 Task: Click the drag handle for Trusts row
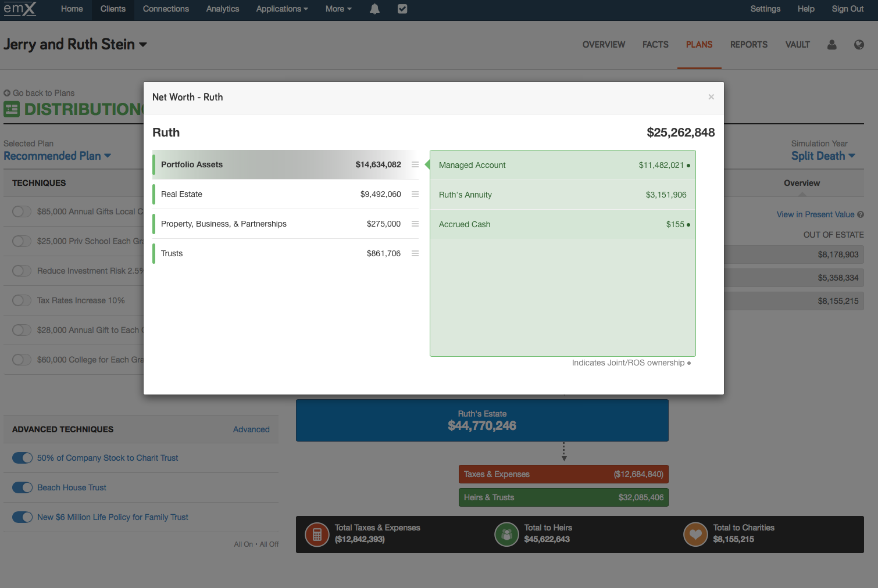(415, 253)
